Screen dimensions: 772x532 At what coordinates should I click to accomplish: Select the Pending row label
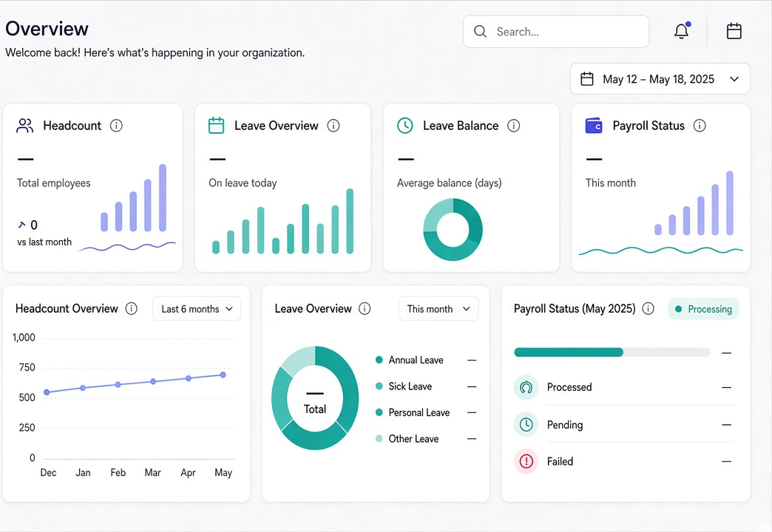tap(565, 425)
